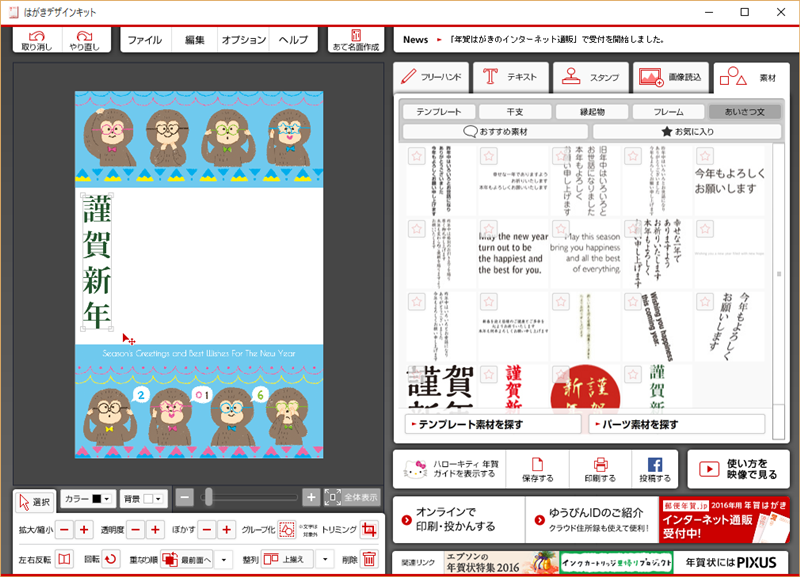
Task: Click the トリミング crop icon
Action: (x=370, y=529)
